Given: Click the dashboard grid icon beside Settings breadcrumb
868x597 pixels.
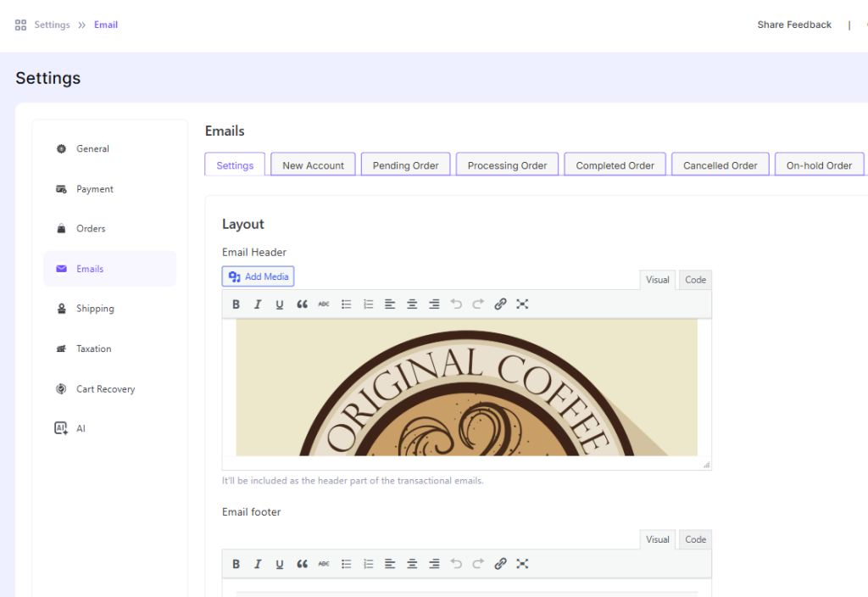Looking at the screenshot, I should pyautogui.click(x=20, y=25).
